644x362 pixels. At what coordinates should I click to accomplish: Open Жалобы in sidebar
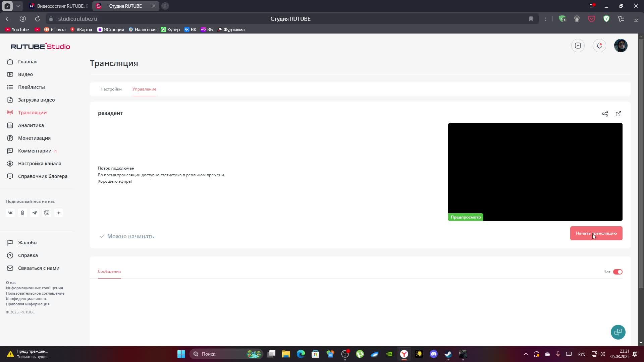pos(28,243)
